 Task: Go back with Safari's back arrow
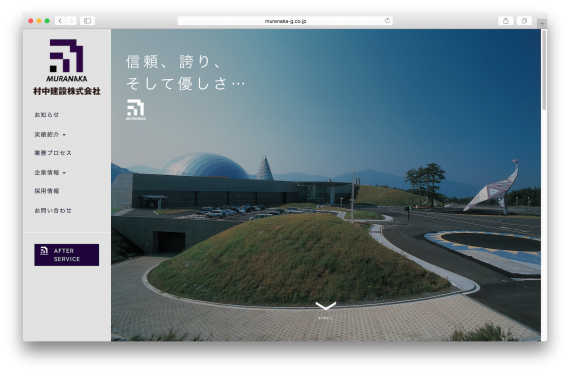(x=60, y=21)
